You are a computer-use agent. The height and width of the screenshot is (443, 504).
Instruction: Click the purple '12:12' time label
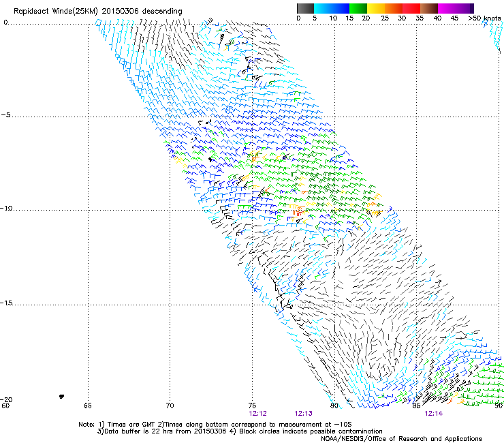point(257,414)
